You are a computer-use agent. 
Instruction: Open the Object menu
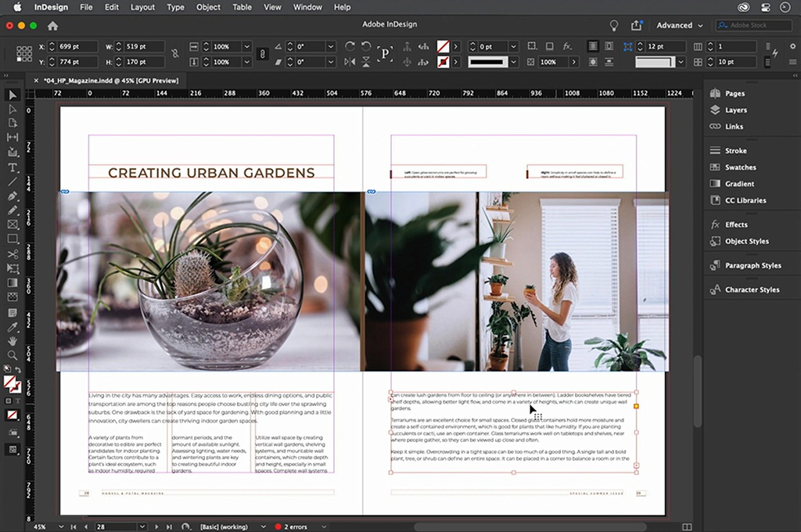tap(208, 7)
